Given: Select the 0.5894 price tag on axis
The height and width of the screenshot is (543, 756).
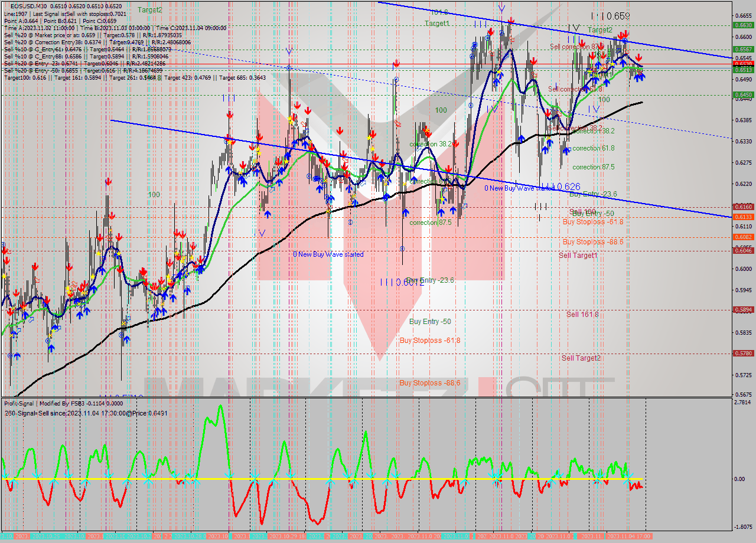Looking at the screenshot, I should [742, 309].
